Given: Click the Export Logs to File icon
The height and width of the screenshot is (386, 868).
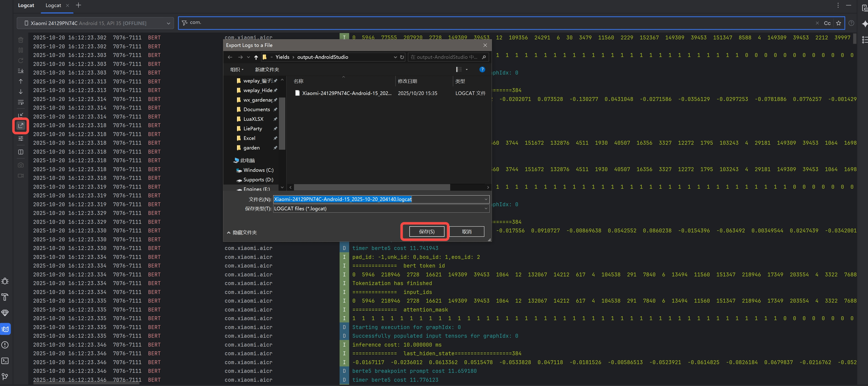Looking at the screenshot, I should [21, 126].
